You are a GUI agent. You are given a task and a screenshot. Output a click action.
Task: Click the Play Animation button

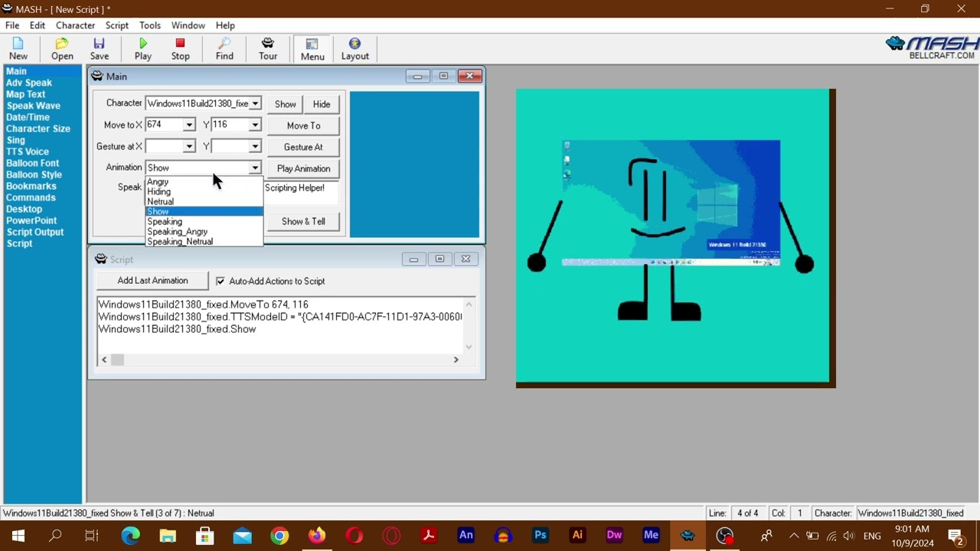click(x=303, y=168)
